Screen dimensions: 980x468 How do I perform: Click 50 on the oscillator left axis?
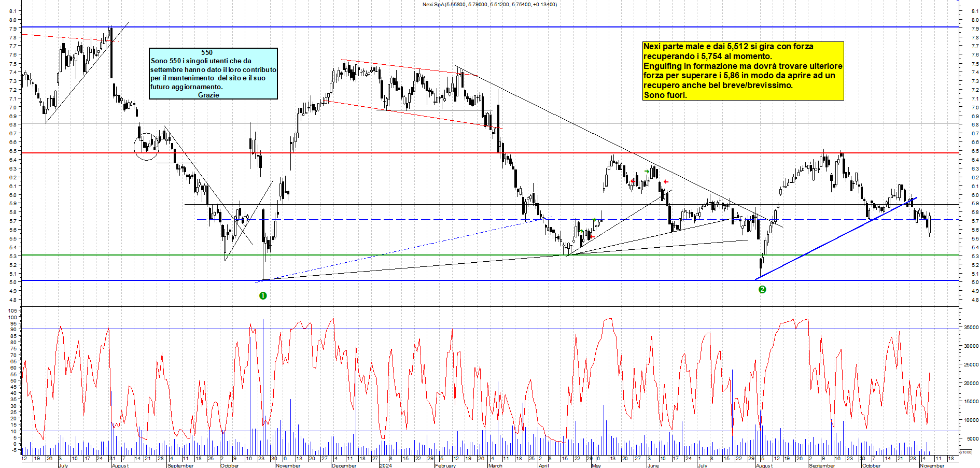14,380
